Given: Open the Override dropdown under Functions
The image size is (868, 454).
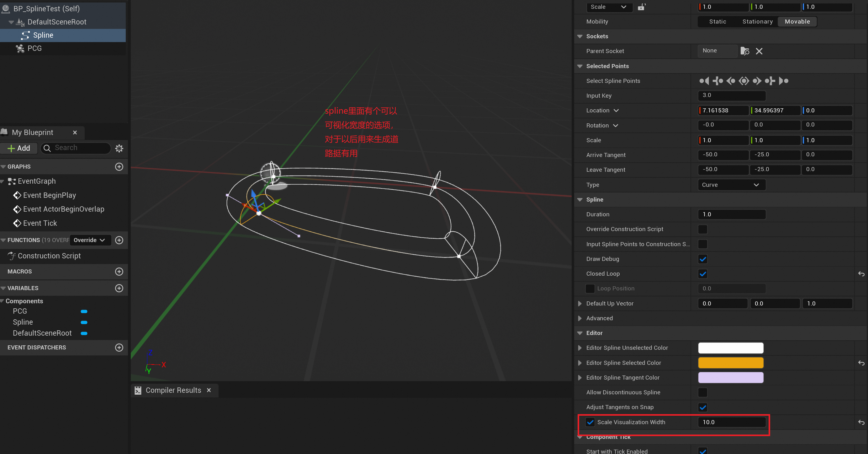Looking at the screenshot, I should coord(89,240).
